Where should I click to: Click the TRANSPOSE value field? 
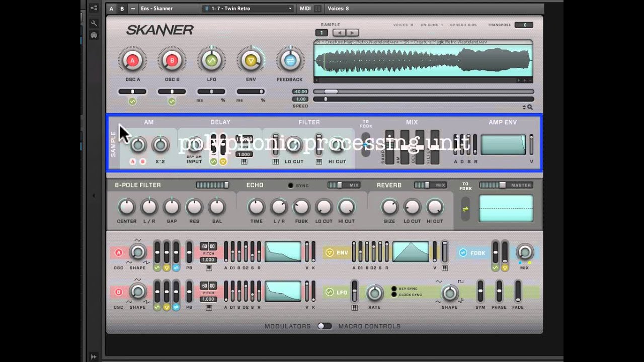tap(524, 25)
